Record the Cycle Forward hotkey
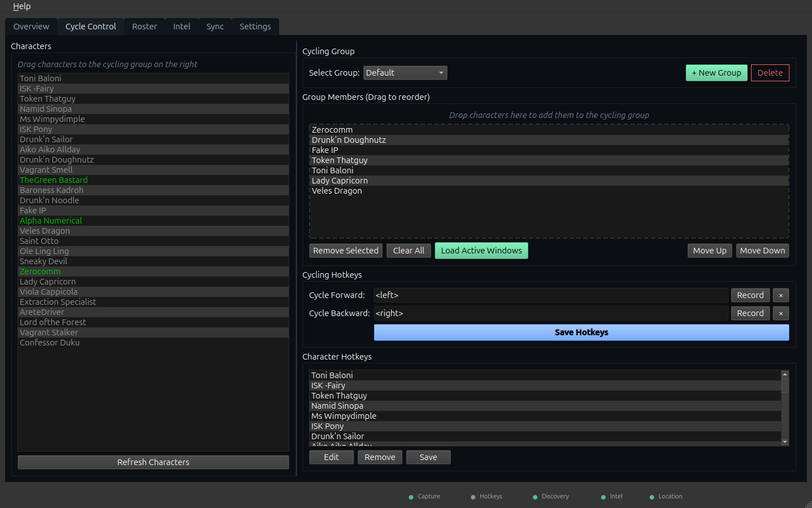Screen dimensions: 812x508 750,295
